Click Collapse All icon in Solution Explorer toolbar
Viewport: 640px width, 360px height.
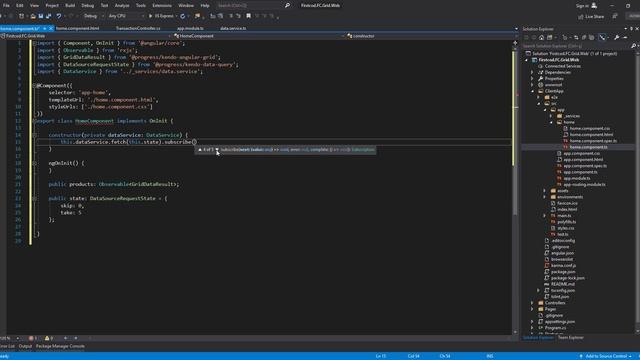pos(584,37)
